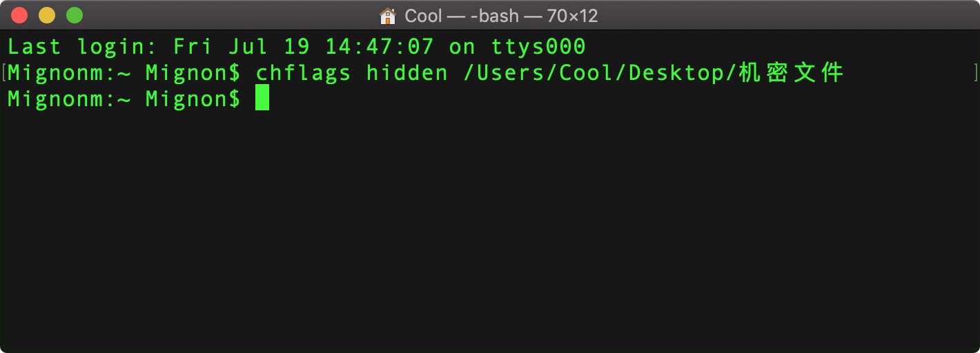Click the "Mignonm:~ Mignon$" prompt before chflags
Screen dimensions: 980x353
124,73
